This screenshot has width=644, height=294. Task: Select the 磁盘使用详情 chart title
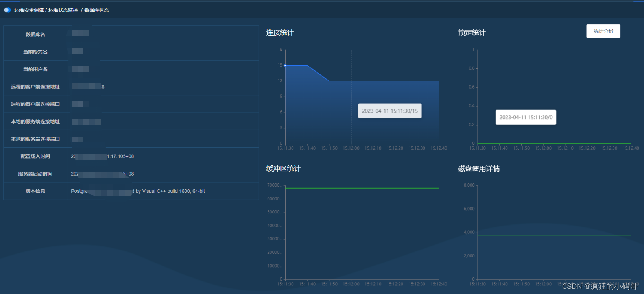(479, 168)
